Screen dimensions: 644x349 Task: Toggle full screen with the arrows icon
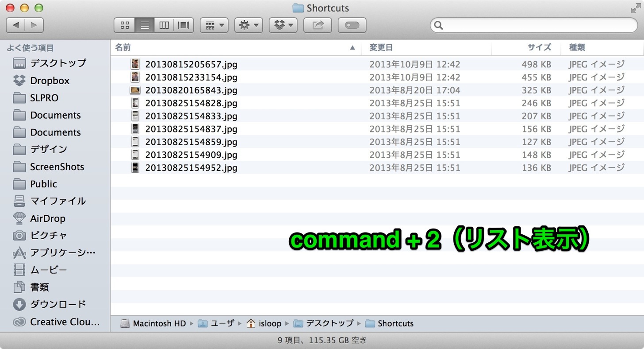(x=635, y=8)
